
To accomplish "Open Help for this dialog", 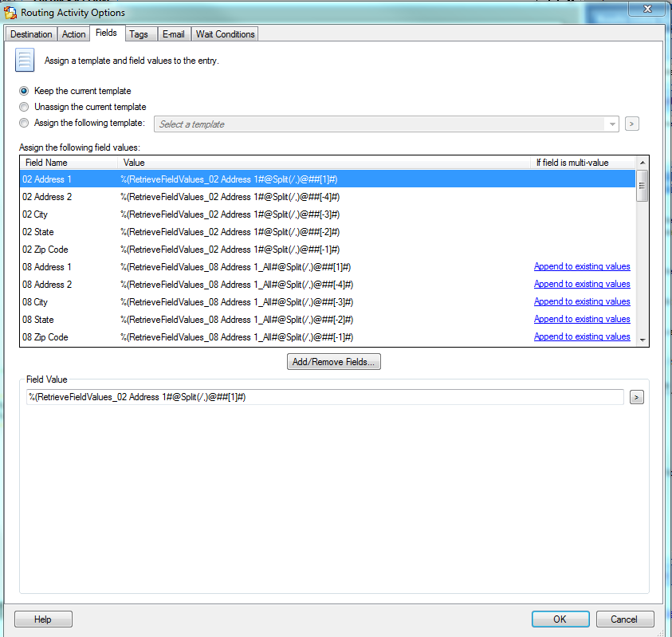I will click(43, 619).
